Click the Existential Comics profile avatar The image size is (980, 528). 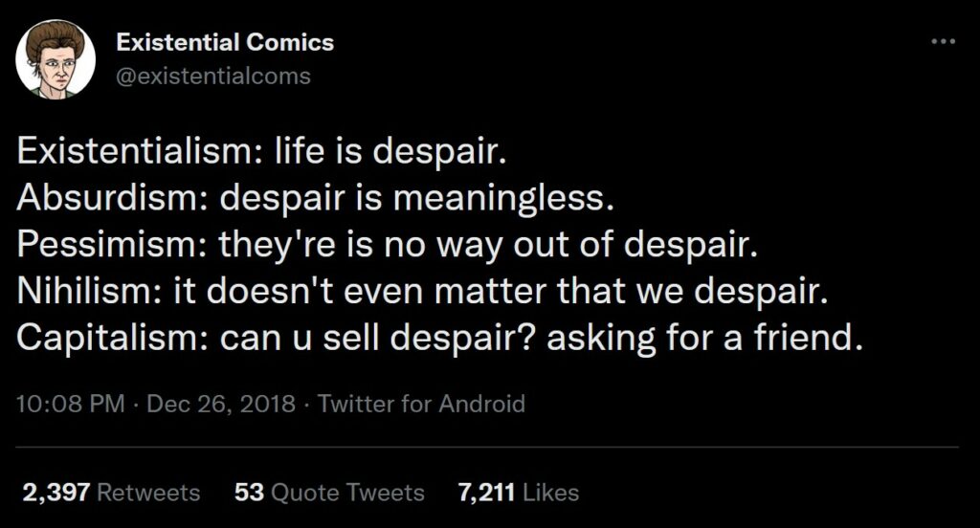point(55,59)
